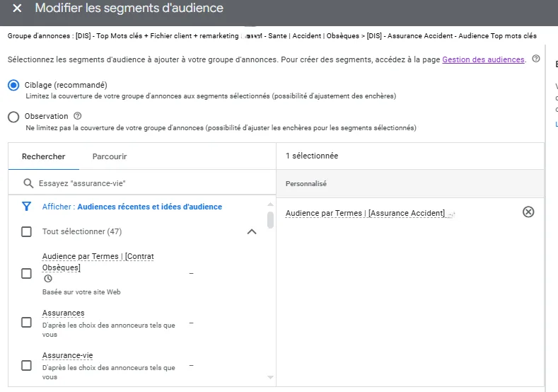Click the Audience par Termes [Contrat Obsèques] name
The image size is (558, 392).
98,262
